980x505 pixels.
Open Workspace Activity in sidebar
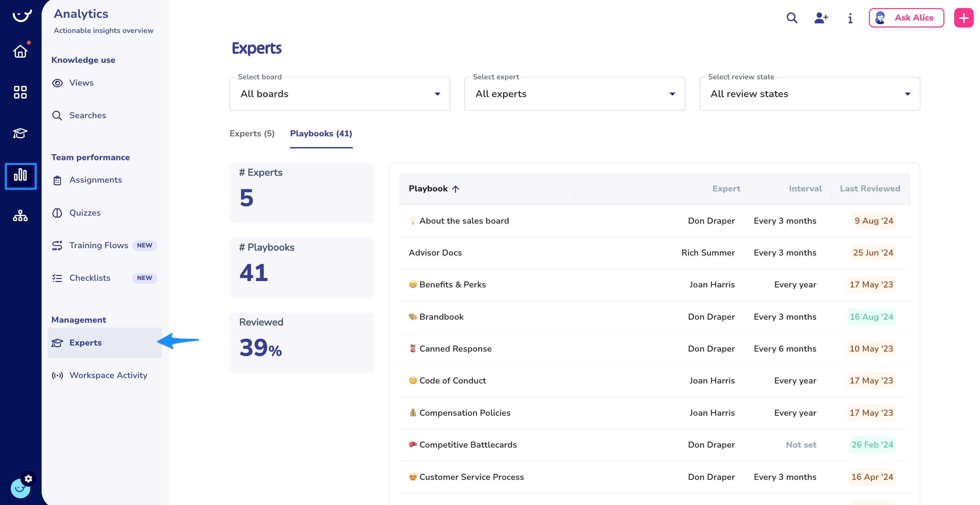tap(108, 375)
